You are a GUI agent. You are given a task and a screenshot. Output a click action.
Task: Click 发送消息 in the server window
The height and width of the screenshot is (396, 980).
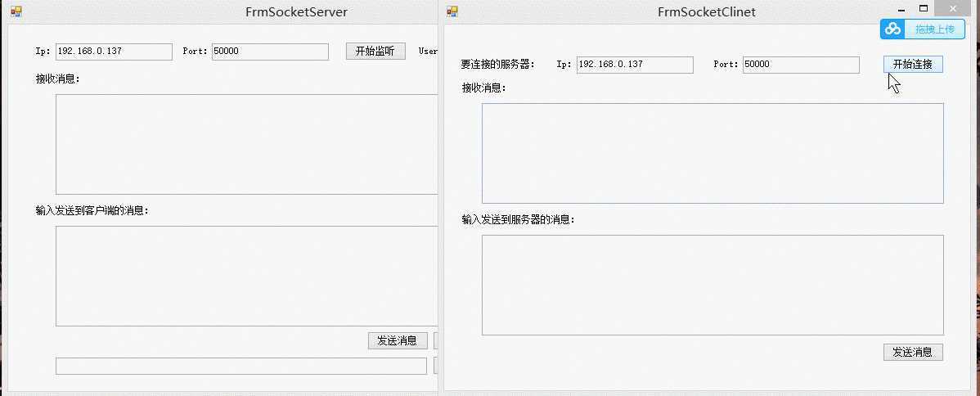pyautogui.click(x=398, y=340)
